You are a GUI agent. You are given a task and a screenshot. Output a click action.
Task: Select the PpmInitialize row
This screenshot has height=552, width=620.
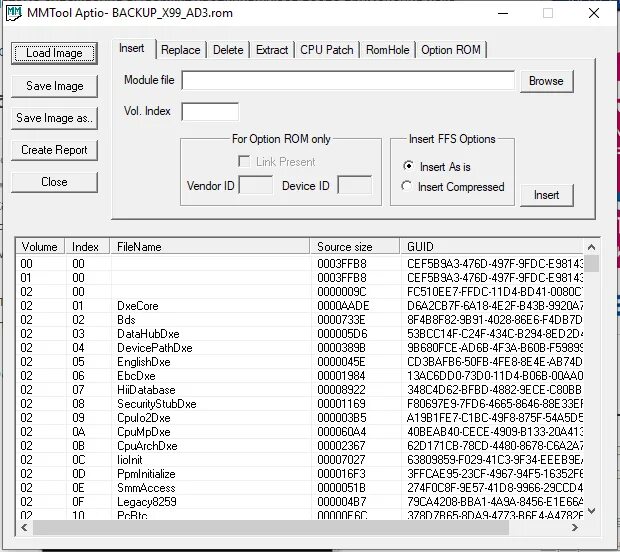click(300, 474)
